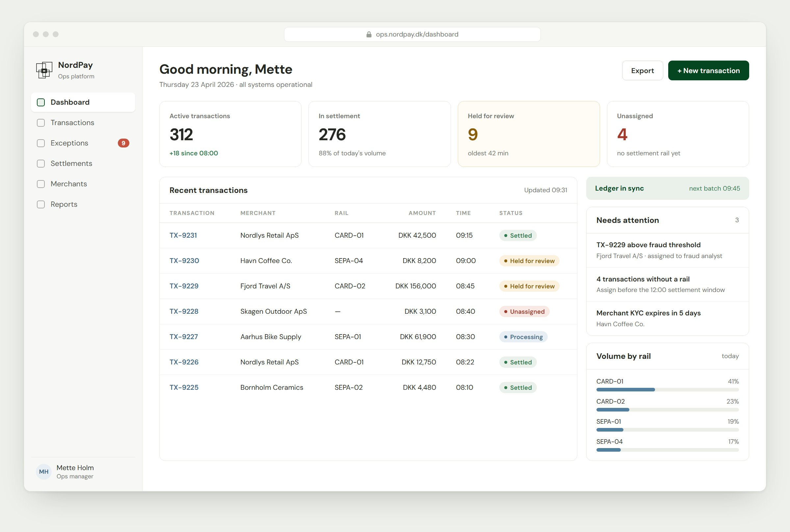Open transaction TX-9229 link
This screenshot has width=790, height=532.
click(x=184, y=286)
